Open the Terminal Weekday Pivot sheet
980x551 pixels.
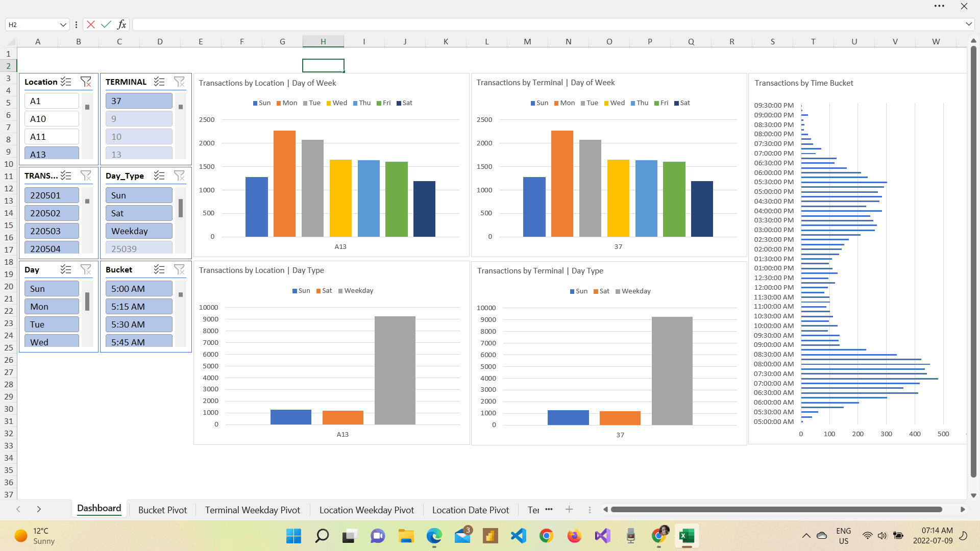click(253, 510)
